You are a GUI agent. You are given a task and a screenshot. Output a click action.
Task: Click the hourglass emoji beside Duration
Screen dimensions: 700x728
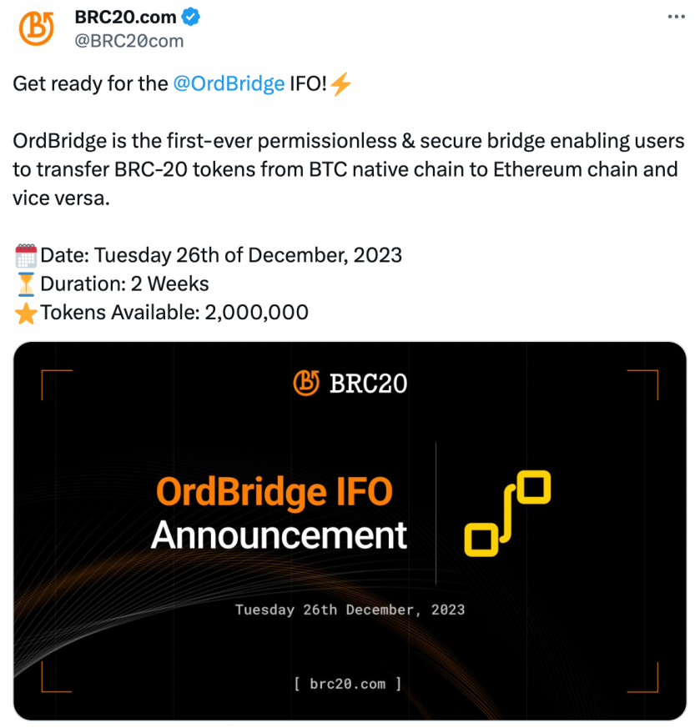26,284
